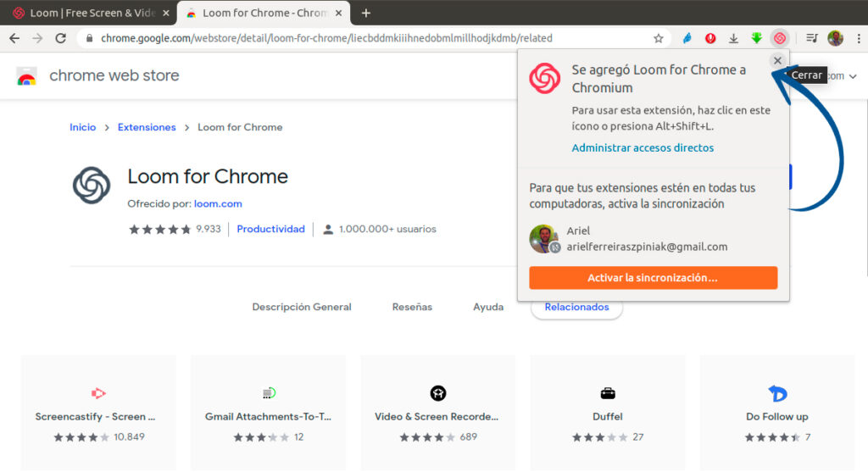This screenshot has width=868, height=472.
Task: Click the Loom for Chrome breadcrumb text
Action: click(x=240, y=127)
